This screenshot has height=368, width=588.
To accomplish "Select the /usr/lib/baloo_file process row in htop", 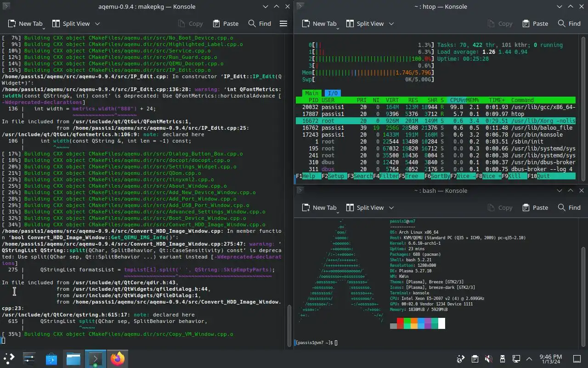I will [435, 127].
